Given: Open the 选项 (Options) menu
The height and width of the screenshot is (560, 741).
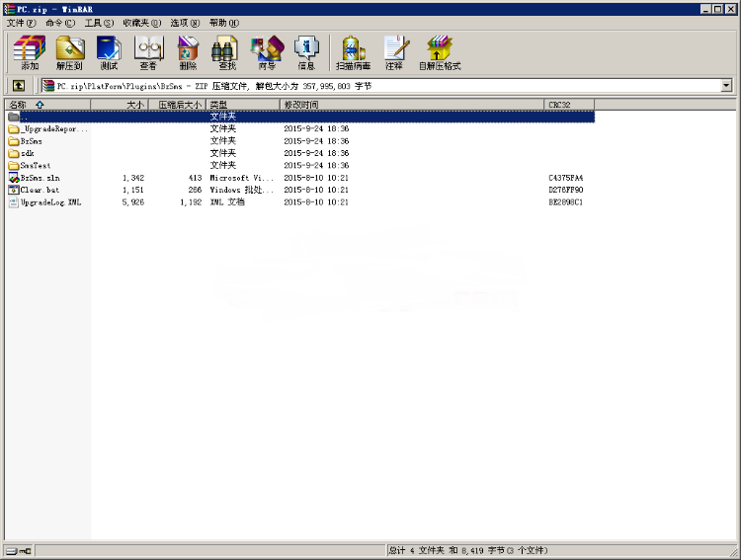Looking at the screenshot, I should (185, 23).
